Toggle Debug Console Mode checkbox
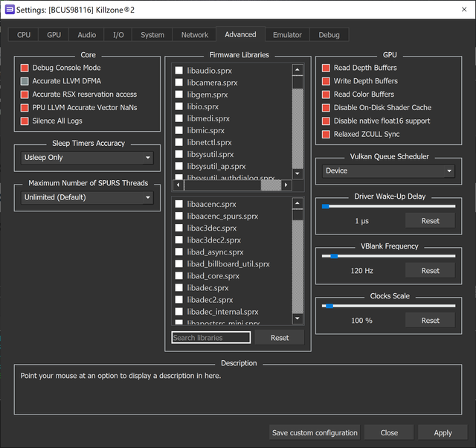Screen dimensions: 476x448 25,68
